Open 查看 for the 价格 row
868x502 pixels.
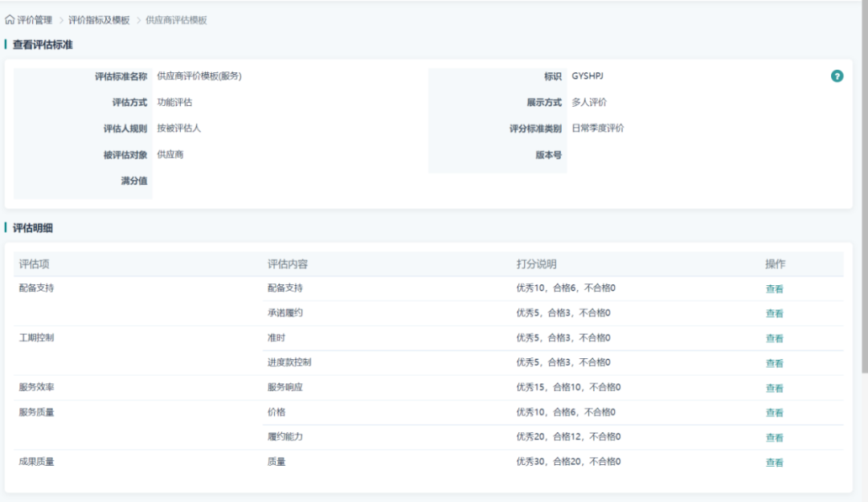coord(774,413)
